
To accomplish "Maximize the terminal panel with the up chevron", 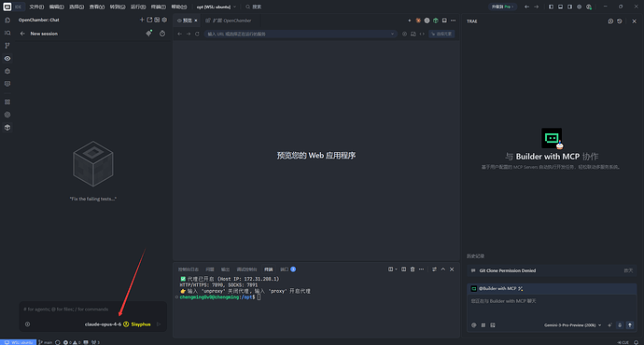I will pos(442,269).
